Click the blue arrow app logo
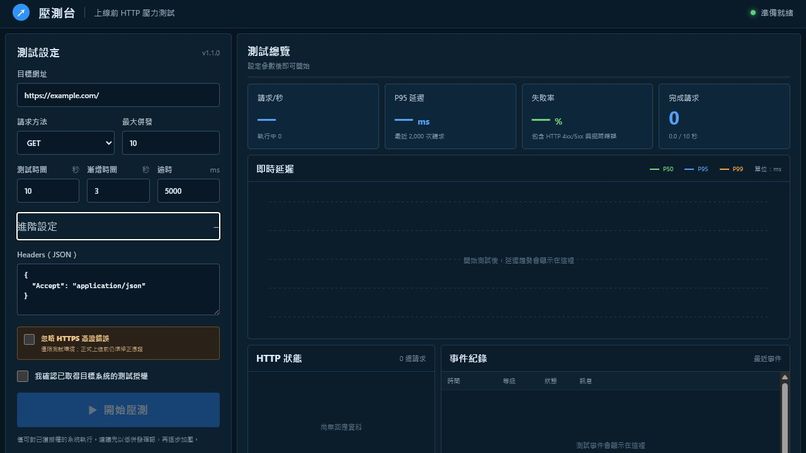 pyautogui.click(x=21, y=12)
